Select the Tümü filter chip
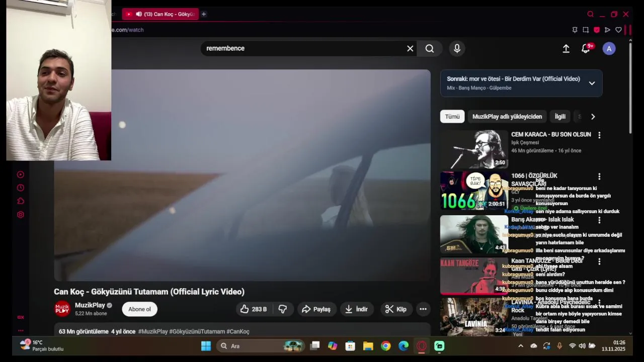 pos(452,117)
